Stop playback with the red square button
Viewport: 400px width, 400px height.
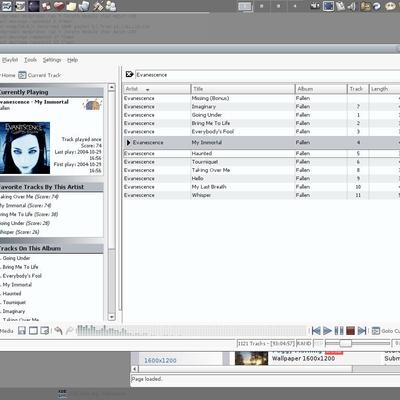point(350,331)
